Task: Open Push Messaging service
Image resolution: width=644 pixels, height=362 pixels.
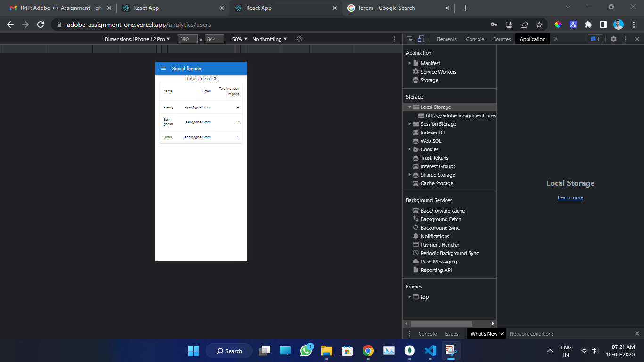Action: (x=438, y=262)
